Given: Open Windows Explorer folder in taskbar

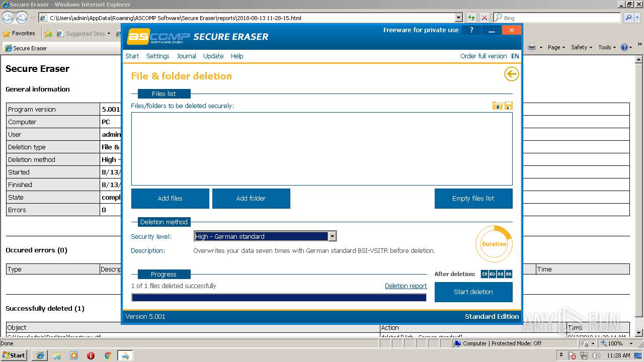Looking at the screenshot, I should (x=57, y=355).
